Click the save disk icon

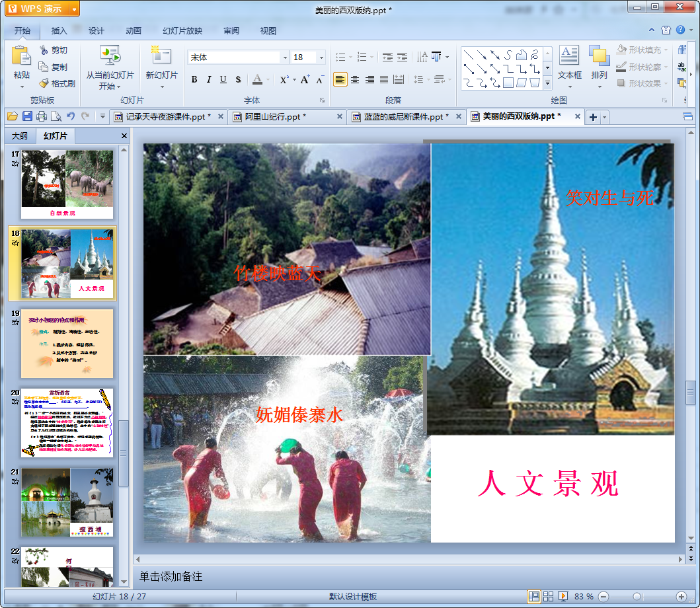tap(27, 116)
